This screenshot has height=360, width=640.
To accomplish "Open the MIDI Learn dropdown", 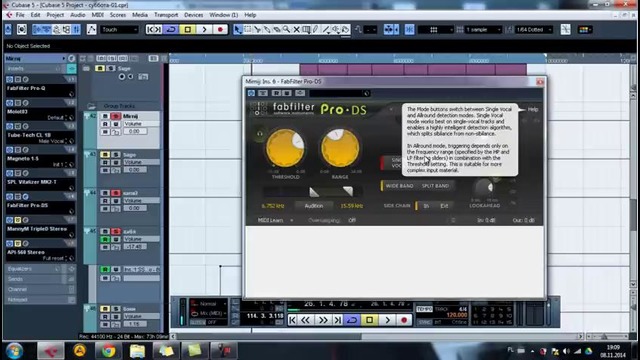I will 275,220.
